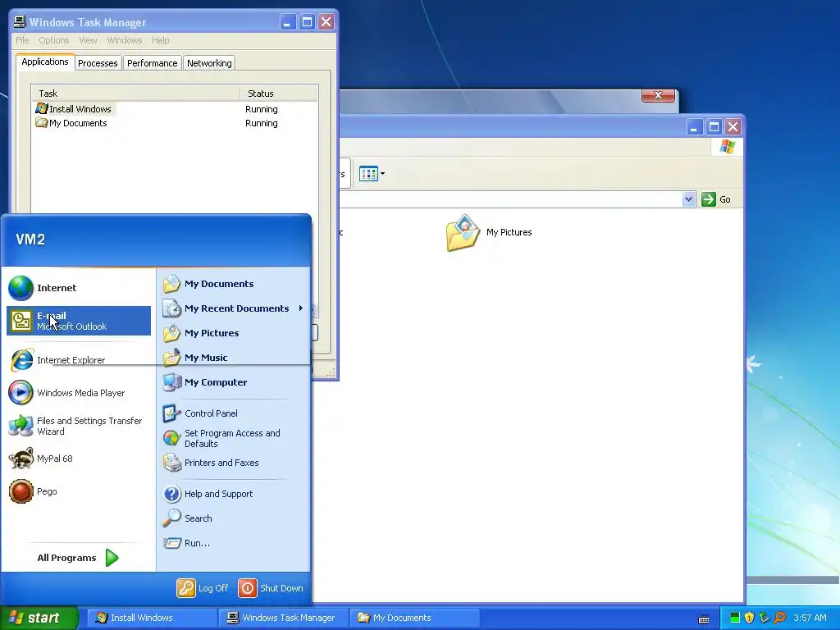Launch E-mail Microsoft Outlook
840x630 pixels.
[78, 321]
